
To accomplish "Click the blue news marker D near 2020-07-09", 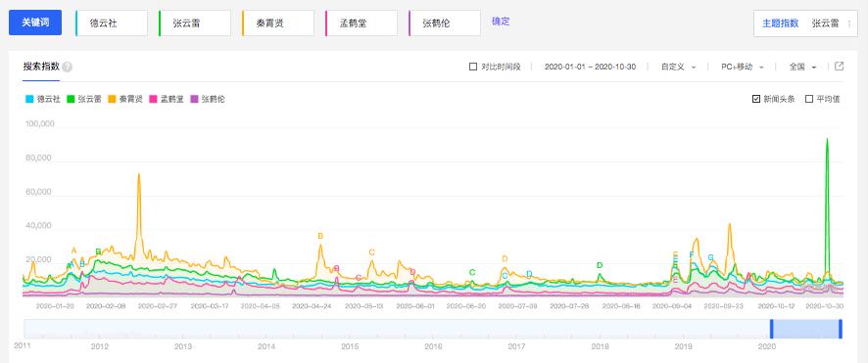I will point(529,274).
